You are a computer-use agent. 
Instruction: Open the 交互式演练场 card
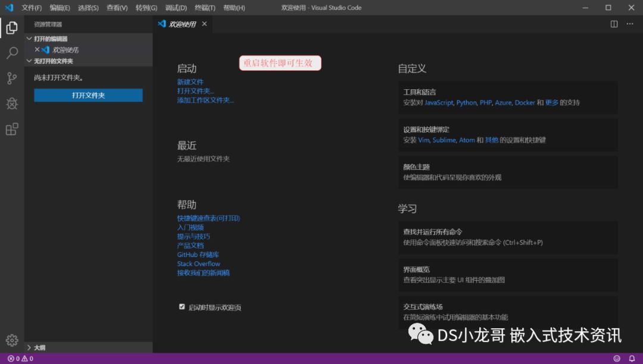point(508,312)
